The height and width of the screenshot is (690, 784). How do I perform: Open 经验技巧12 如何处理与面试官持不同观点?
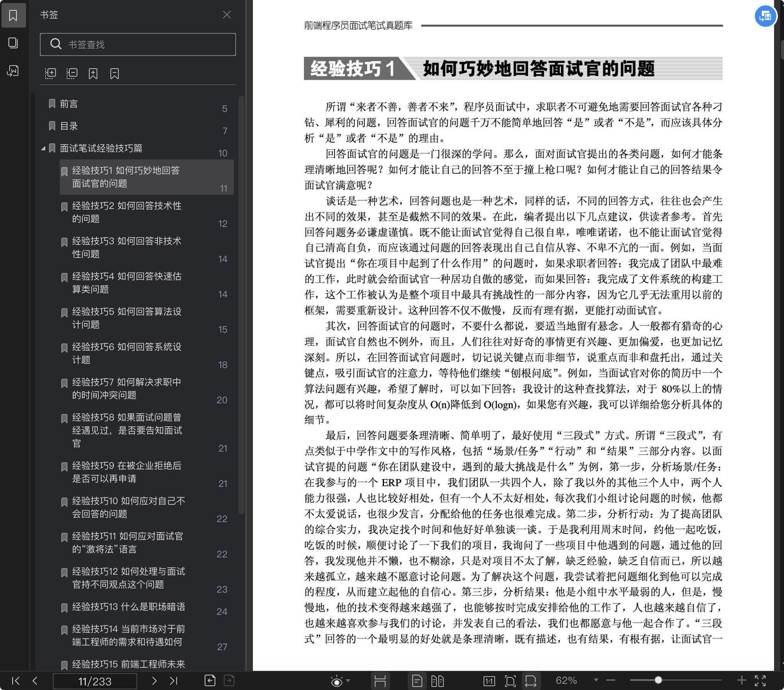coord(146,579)
